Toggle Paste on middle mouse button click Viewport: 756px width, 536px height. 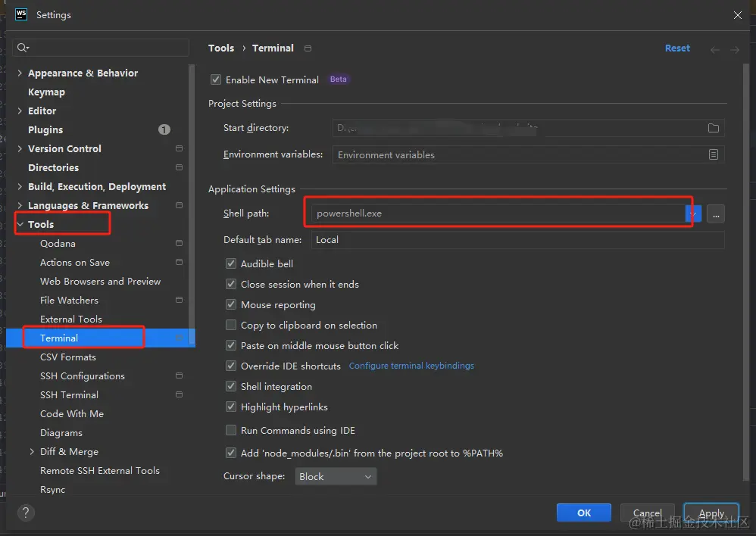pyautogui.click(x=231, y=345)
